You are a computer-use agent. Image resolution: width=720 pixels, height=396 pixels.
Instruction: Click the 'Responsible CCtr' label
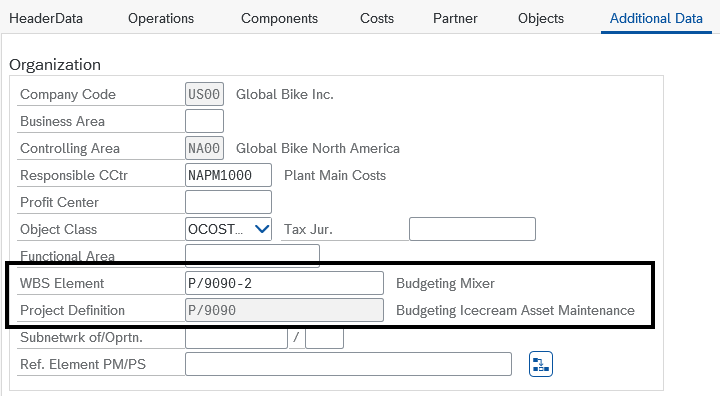pyautogui.click(x=74, y=175)
